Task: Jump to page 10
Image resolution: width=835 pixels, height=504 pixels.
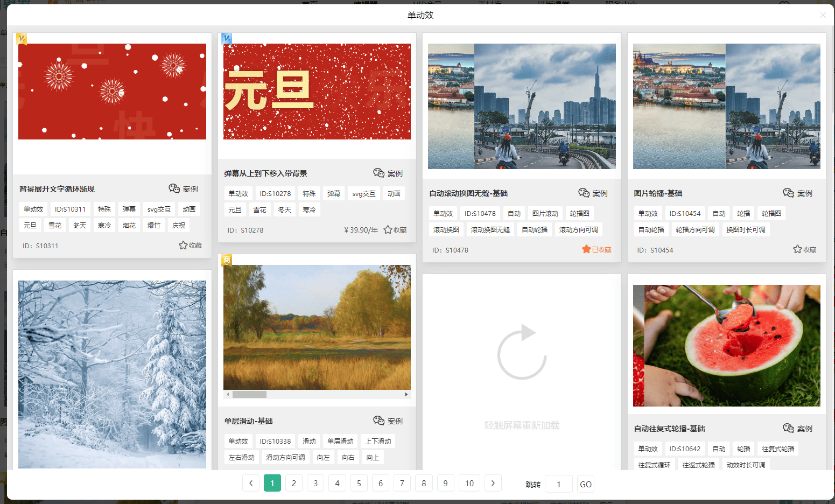Action: (x=469, y=484)
